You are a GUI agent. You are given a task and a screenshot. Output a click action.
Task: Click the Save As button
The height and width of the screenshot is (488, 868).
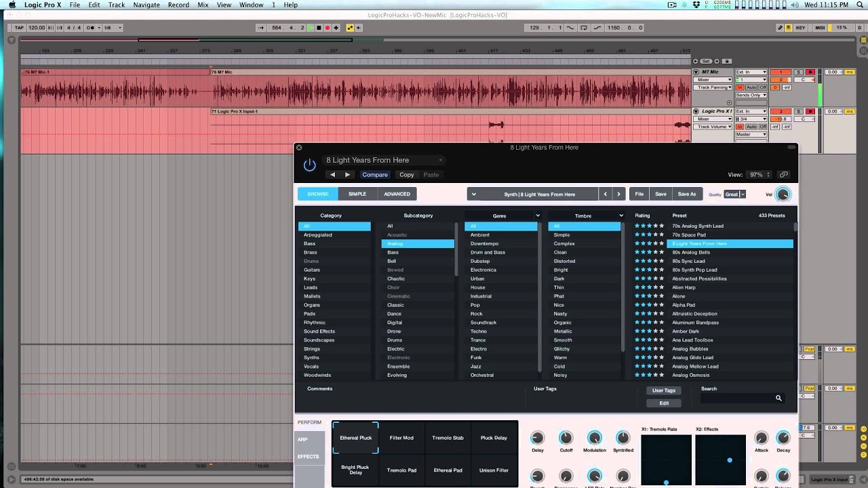(687, 194)
